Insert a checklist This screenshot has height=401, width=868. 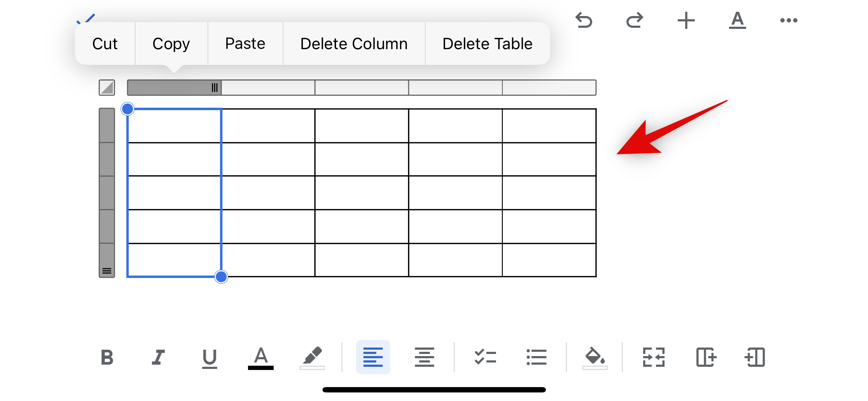point(485,357)
